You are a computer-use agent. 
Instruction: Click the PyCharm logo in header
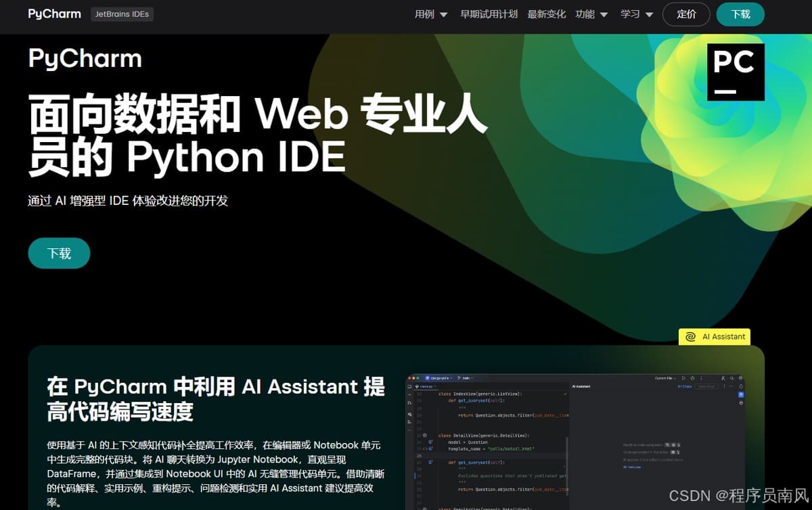(x=54, y=14)
